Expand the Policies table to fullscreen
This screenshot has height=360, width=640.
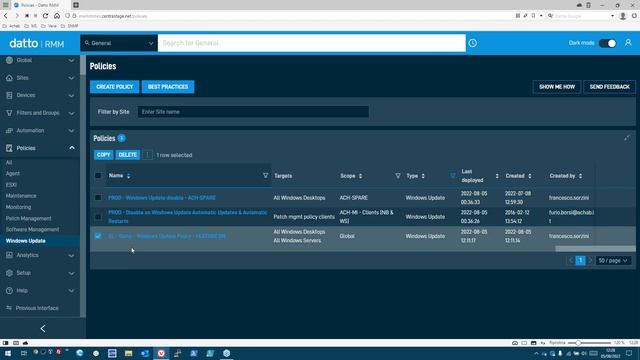coord(627,138)
